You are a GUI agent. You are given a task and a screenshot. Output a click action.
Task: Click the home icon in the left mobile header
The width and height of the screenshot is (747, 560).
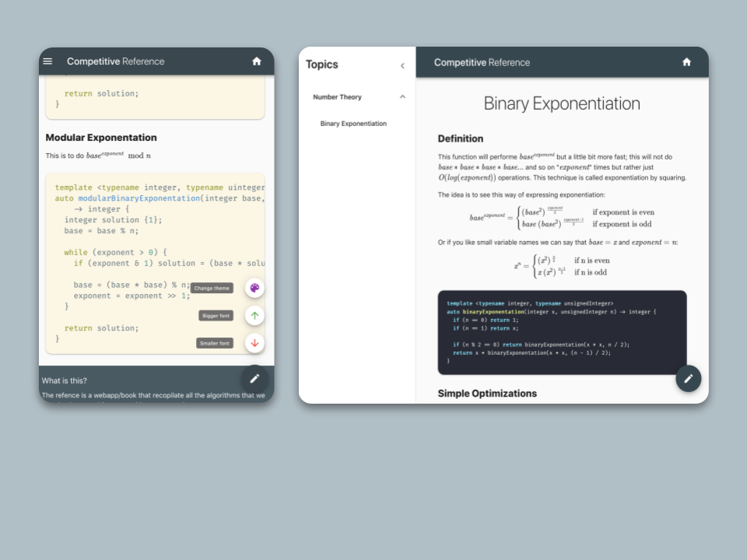(x=257, y=61)
